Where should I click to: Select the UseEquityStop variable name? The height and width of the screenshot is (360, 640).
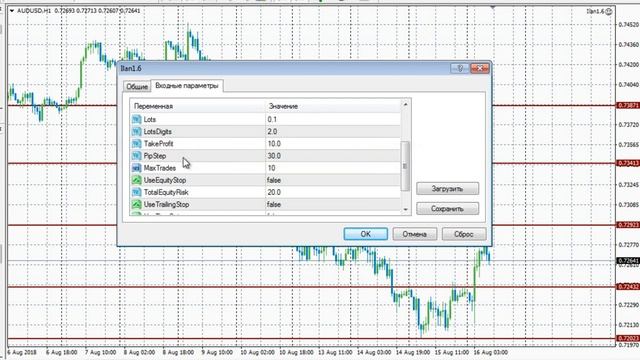[164, 180]
